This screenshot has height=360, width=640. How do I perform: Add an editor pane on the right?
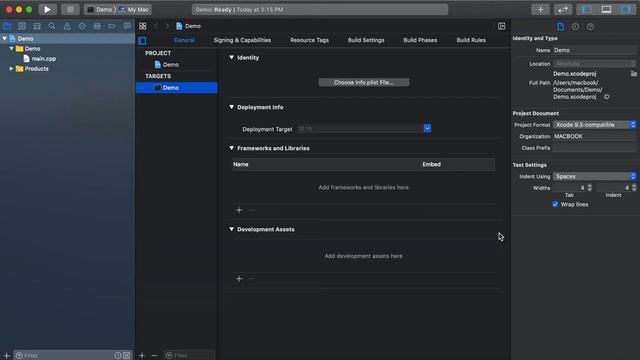click(x=502, y=26)
